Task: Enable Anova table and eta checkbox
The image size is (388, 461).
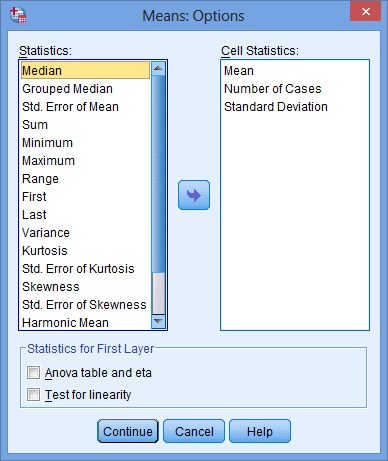Action: pos(33,372)
